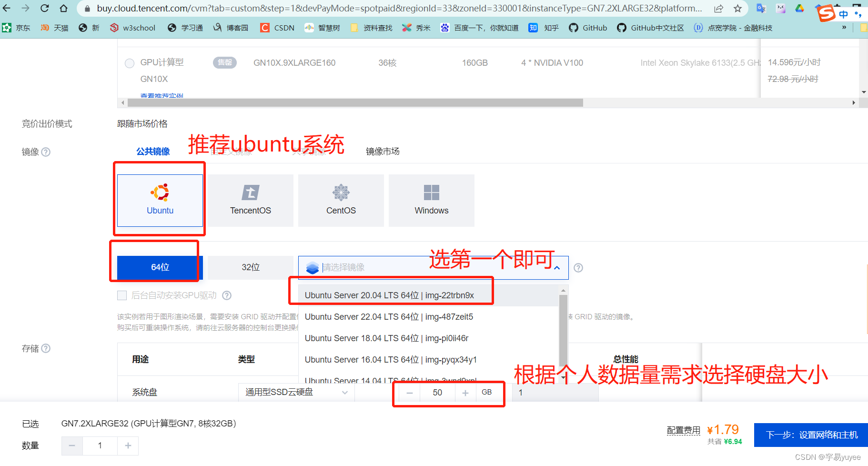This screenshot has height=466, width=868.
Task: Select Ubuntu Server 20.04 LTS 64位 image
Action: 429,295
